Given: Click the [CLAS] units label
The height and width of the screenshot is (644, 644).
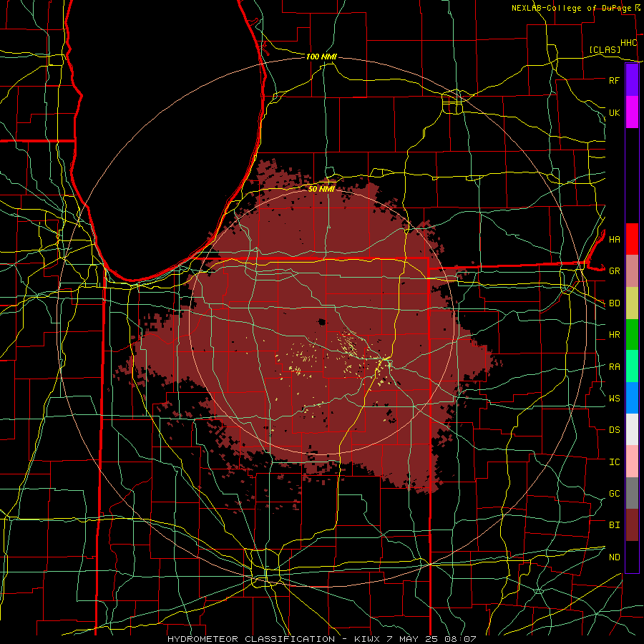Looking at the screenshot, I should pyautogui.click(x=605, y=49).
